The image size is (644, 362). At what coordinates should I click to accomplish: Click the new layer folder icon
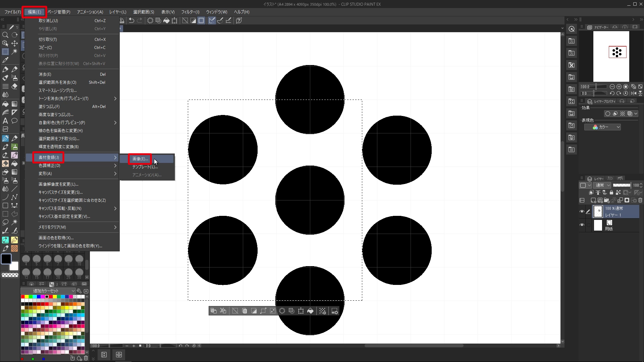point(606,200)
